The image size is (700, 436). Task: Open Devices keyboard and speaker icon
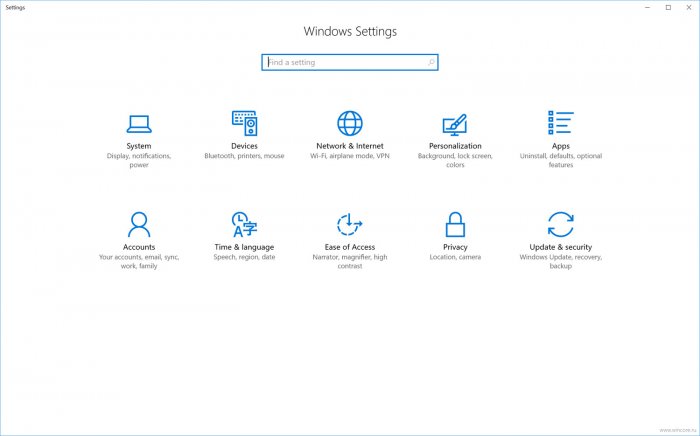[244, 123]
